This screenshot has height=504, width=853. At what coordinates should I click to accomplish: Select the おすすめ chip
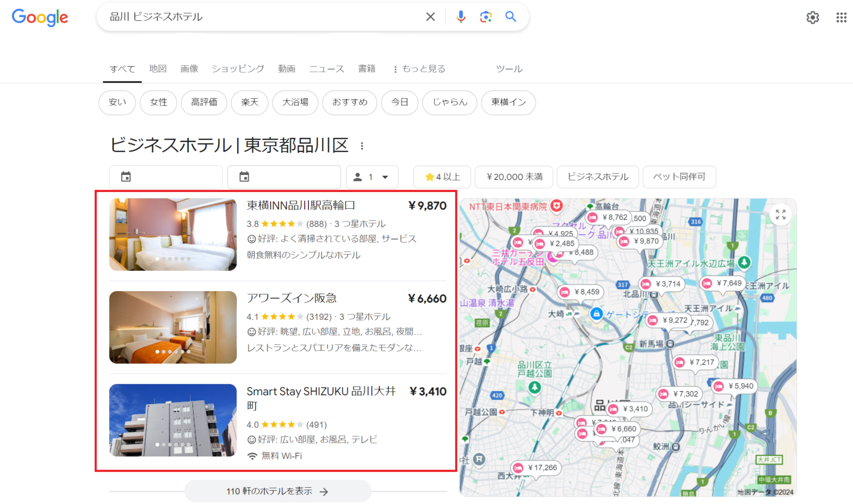(x=350, y=102)
